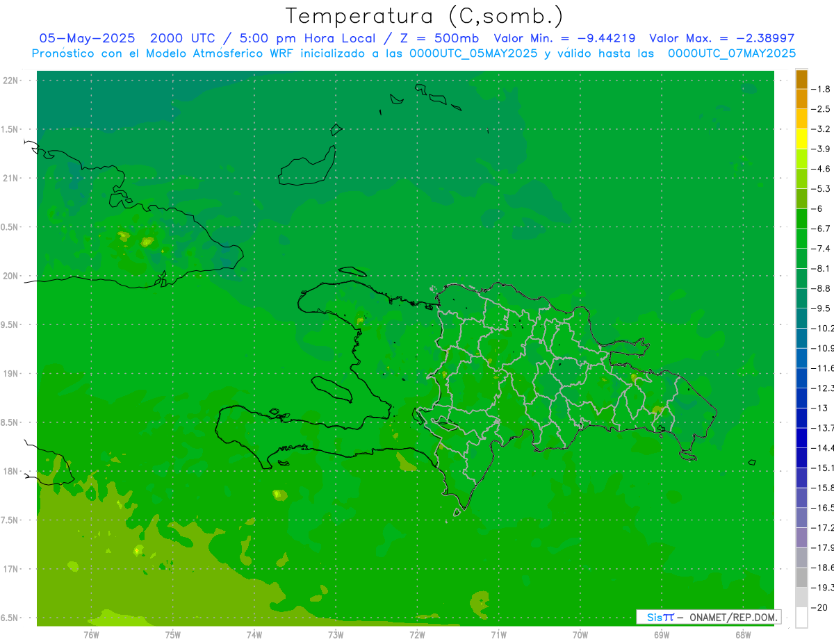Click the "-20" colorbar label
Image resolution: width=834 pixels, height=644 pixels.
click(x=819, y=608)
